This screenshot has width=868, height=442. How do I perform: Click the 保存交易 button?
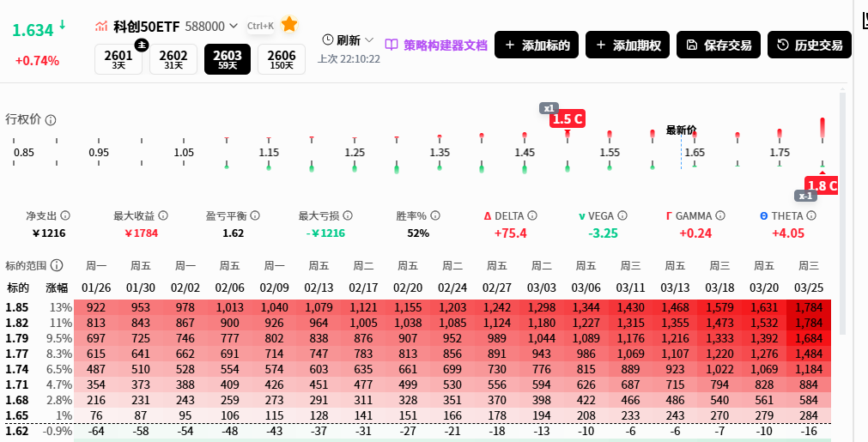coord(718,45)
